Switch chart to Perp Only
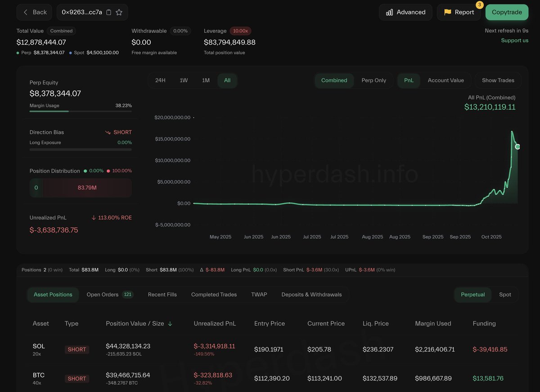This screenshot has height=392, width=540. coord(373,80)
